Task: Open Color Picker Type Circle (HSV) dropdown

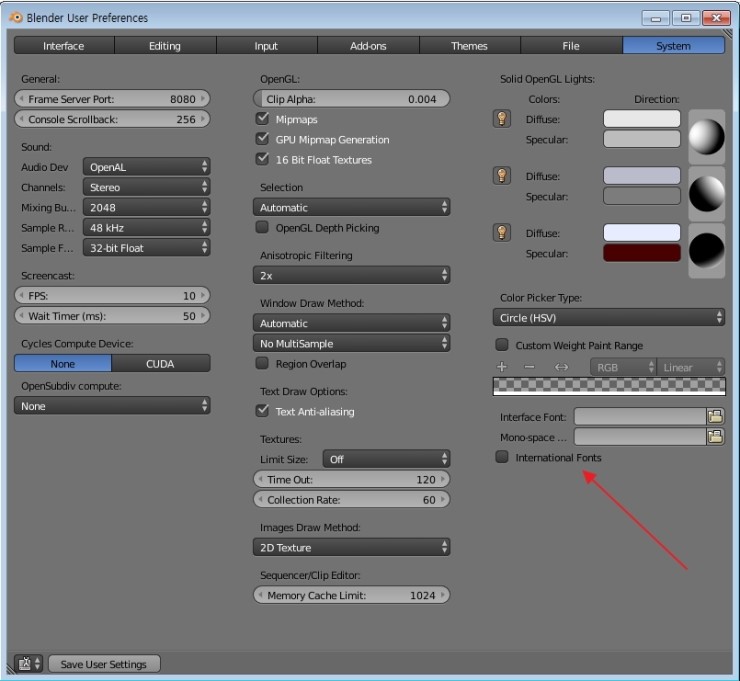Action: (609, 318)
